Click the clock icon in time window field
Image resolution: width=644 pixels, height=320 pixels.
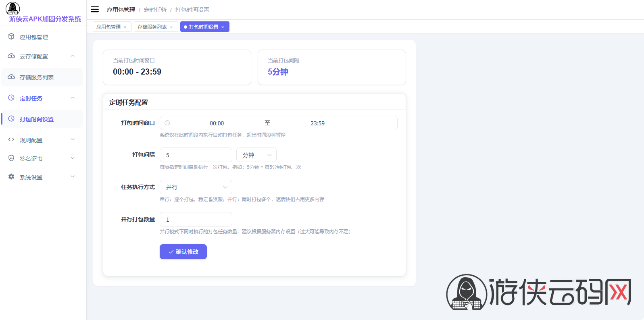167,123
